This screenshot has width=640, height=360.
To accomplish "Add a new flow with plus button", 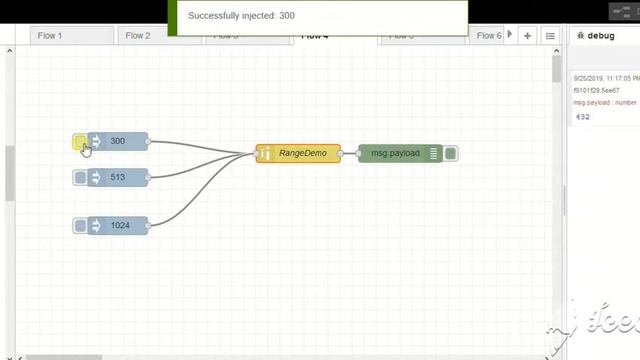I will (x=527, y=36).
